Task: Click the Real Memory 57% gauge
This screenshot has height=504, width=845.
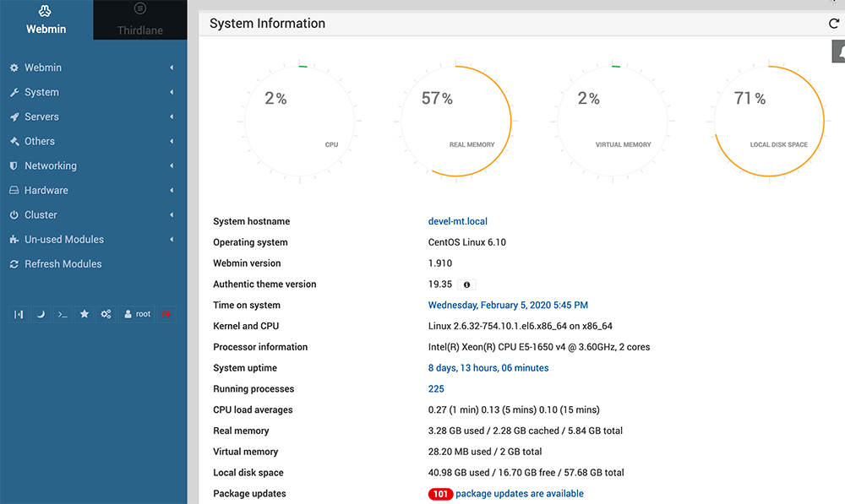Action: (x=456, y=122)
